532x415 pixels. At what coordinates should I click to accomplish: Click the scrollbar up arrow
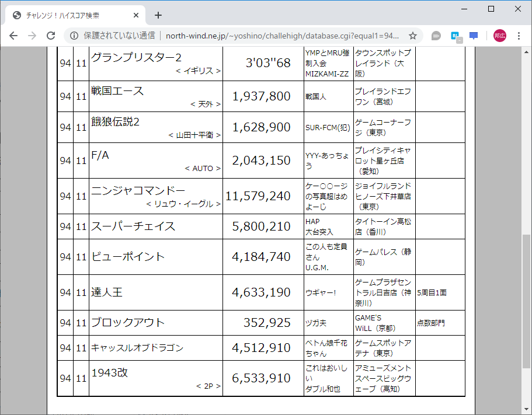tap(527, 51)
